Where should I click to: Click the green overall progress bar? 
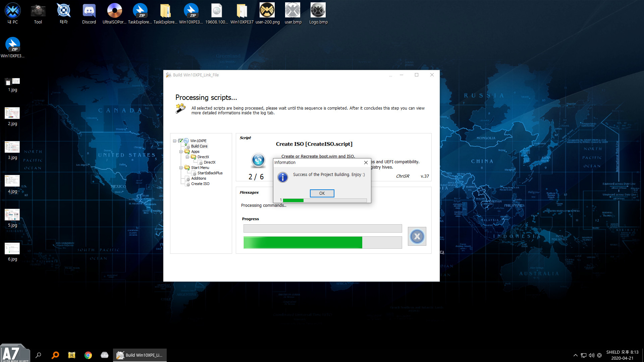323,242
